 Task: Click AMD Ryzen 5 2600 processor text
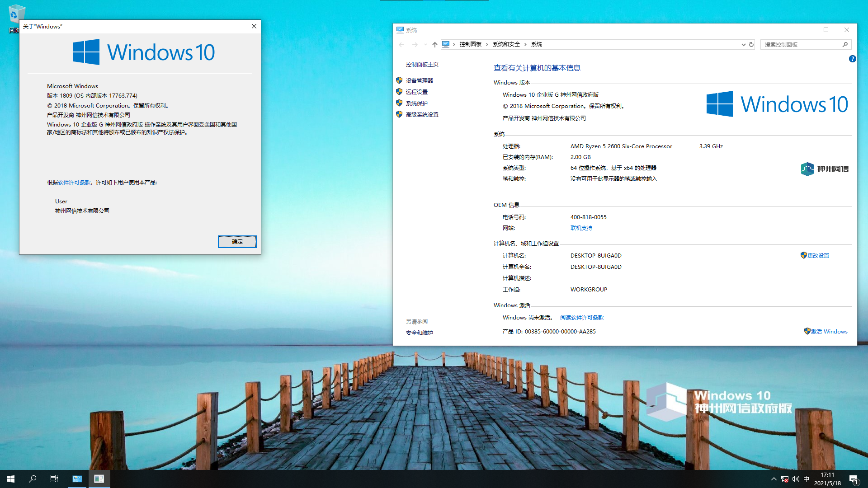point(621,146)
